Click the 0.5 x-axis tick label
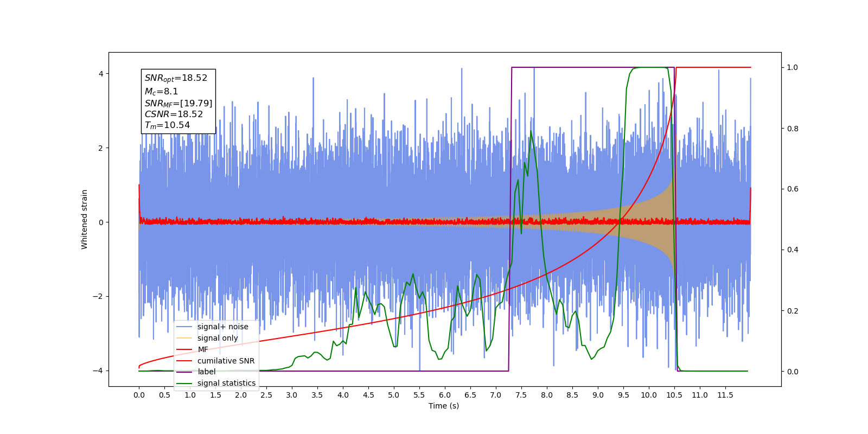Screen dimensions: 868x434 (164, 395)
